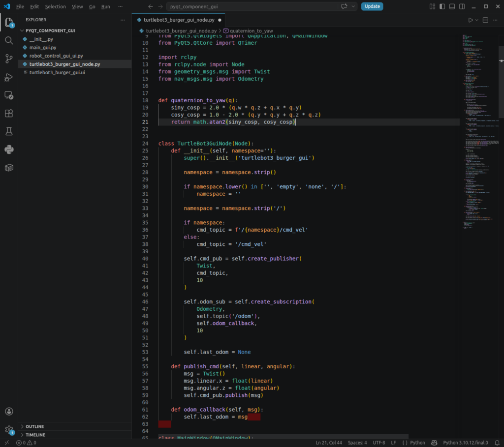The height and width of the screenshot is (447, 504).
Task: Open notifications bell icon
Action: click(497, 443)
